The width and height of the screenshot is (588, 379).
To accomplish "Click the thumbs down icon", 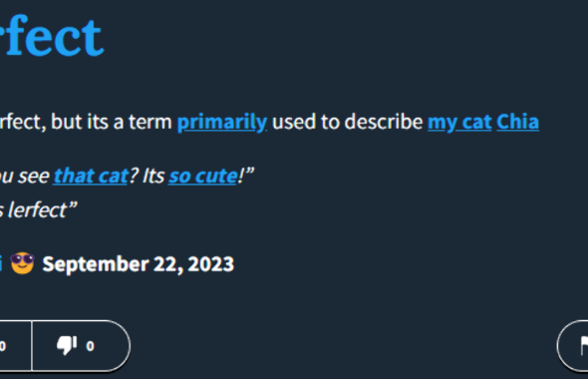I will (67, 345).
